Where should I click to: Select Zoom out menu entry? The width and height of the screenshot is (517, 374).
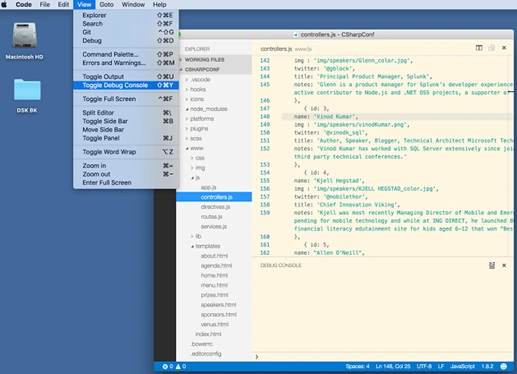(126, 174)
